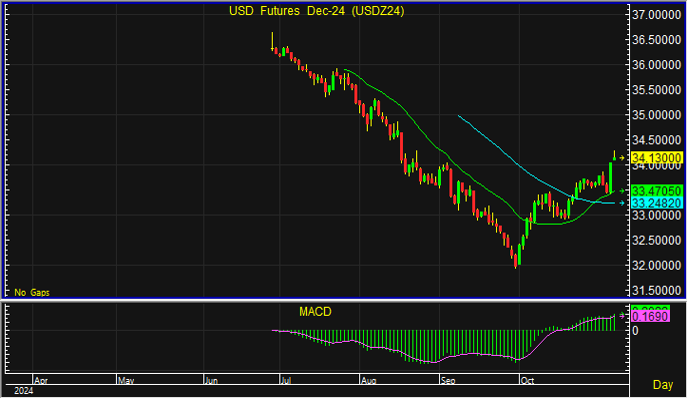Click the 37.00000 price axis label
Image resolution: width=688 pixels, height=399 pixels.
pyautogui.click(x=656, y=15)
